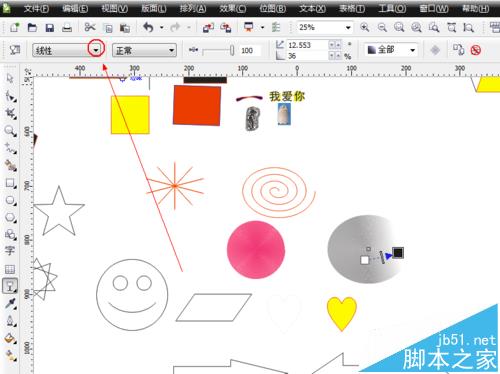Open the 25% zoom level dropdown
Screen dimensions: 500x374
coord(348,28)
